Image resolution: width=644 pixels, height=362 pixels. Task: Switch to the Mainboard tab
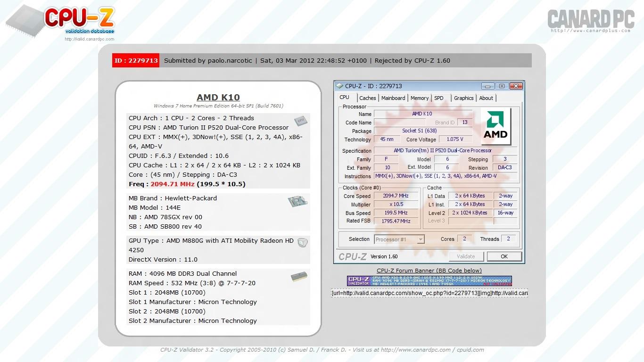(393, 98)
